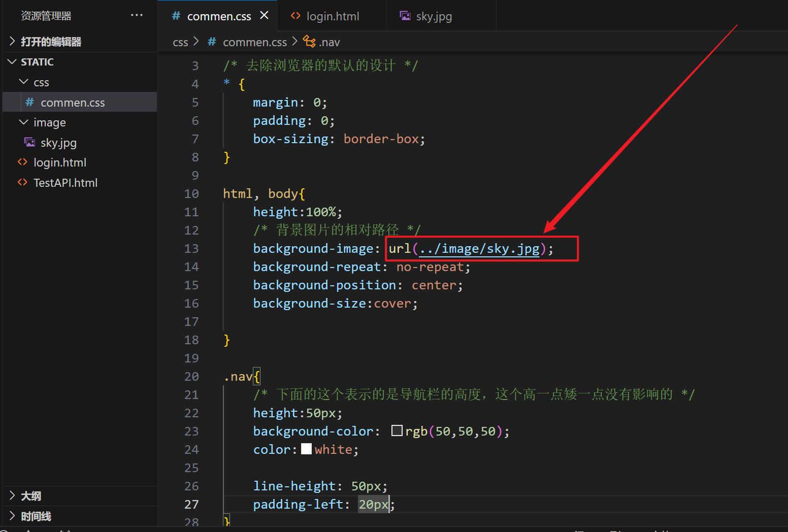
Task: Click 'background-repeat' property on line 14
Action: click(317, 267)
